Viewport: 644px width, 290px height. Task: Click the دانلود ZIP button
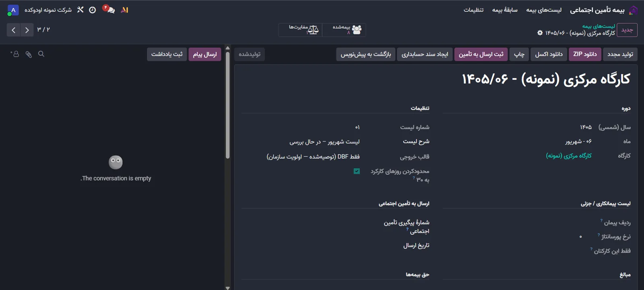(585, 54)
